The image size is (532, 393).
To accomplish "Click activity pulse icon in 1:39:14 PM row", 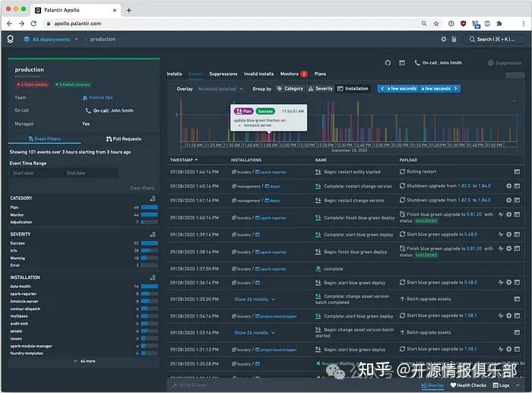I will [x=501, y=235].
